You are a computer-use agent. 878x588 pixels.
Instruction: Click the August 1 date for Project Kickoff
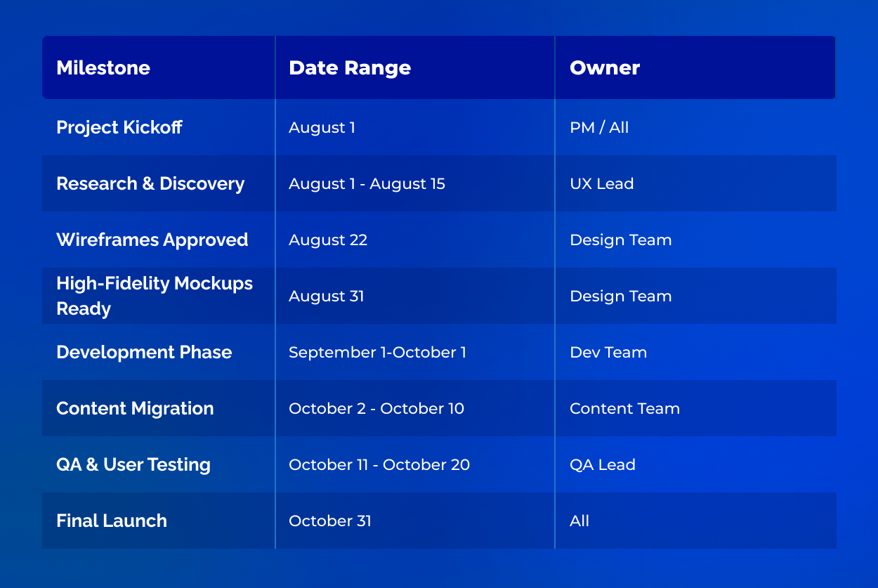pos(322,127)
